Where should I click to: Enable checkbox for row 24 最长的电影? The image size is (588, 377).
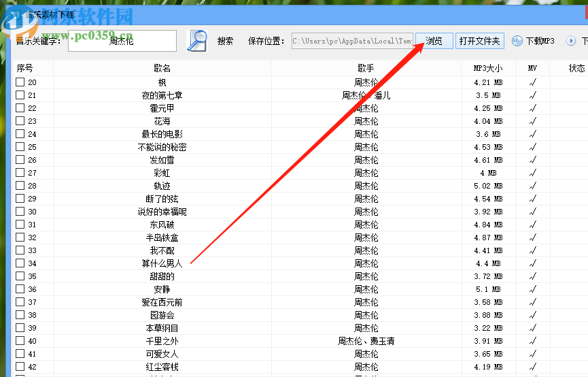tap(20, 133)
